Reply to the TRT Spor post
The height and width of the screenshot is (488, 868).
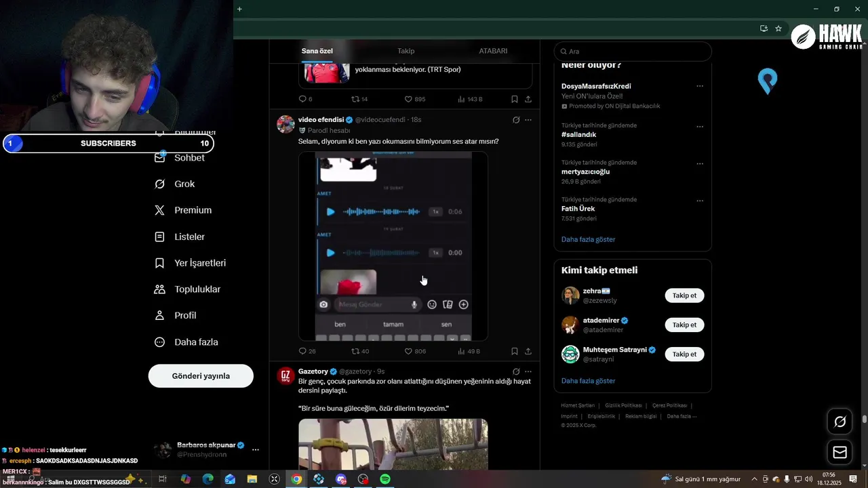pyautogui.click(x=305, y=99)
